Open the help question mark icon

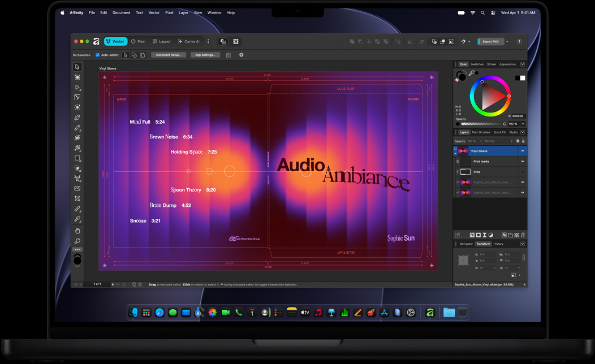coord(519,42)
